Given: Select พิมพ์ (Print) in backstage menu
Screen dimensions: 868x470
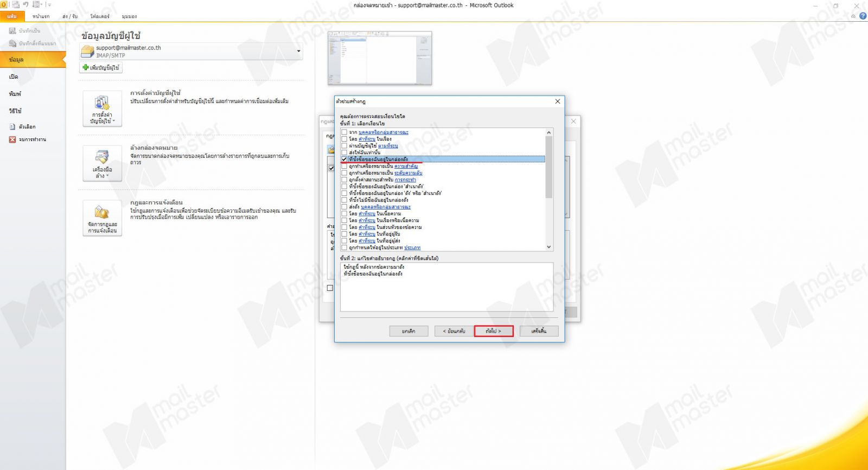Looking at the screenshot, I should point(15,94).
